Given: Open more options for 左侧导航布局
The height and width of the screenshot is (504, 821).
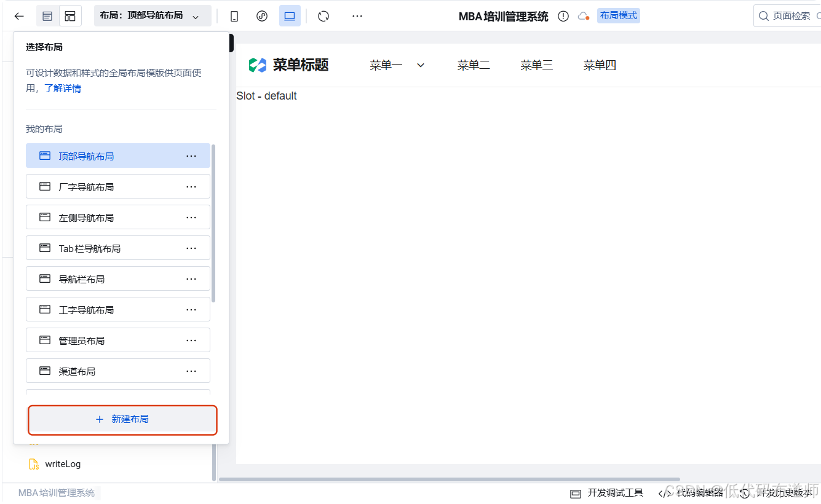Looking at the screenshot, I should pyautogui.click(x=191, y=218).
